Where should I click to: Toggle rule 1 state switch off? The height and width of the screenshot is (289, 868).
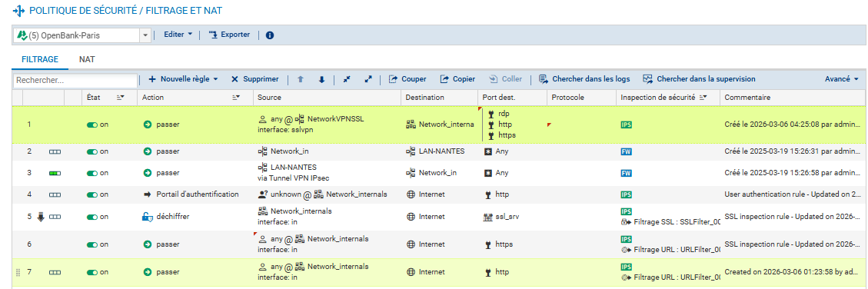92,125
